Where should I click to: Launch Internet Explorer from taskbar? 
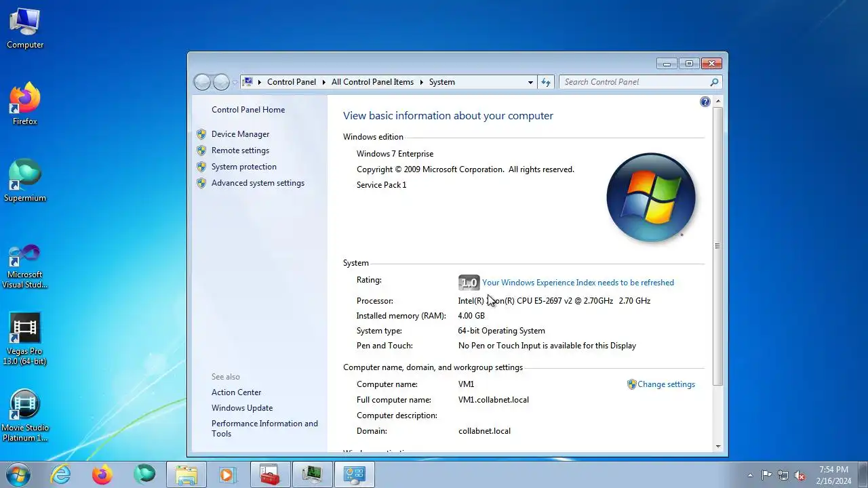pyautogui.click(x=61, y=474)
